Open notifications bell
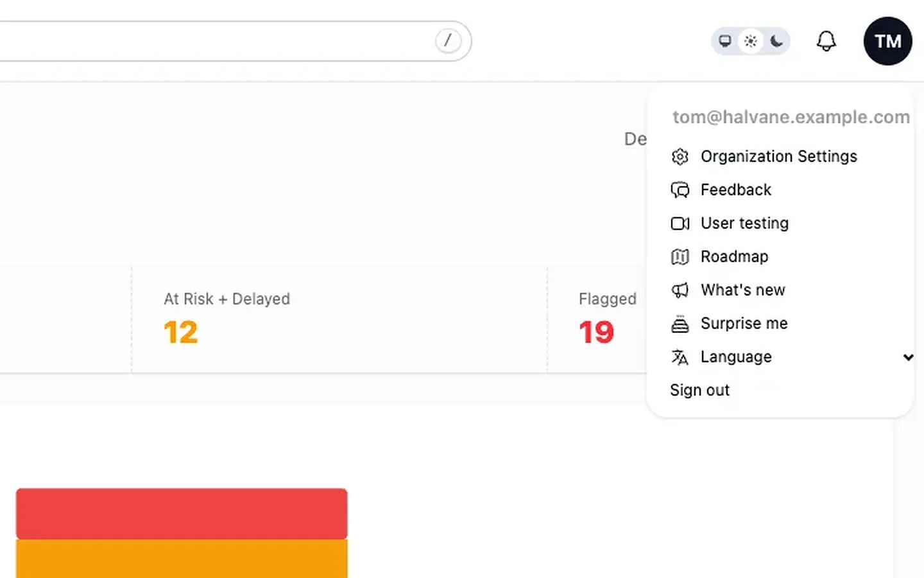 [826, 41]
